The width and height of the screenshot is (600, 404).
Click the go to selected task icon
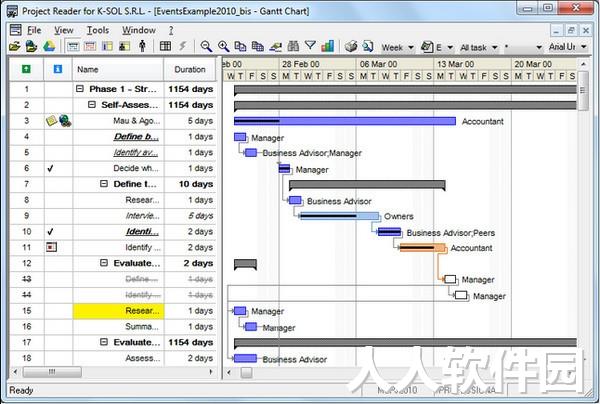tap(275, 47)
